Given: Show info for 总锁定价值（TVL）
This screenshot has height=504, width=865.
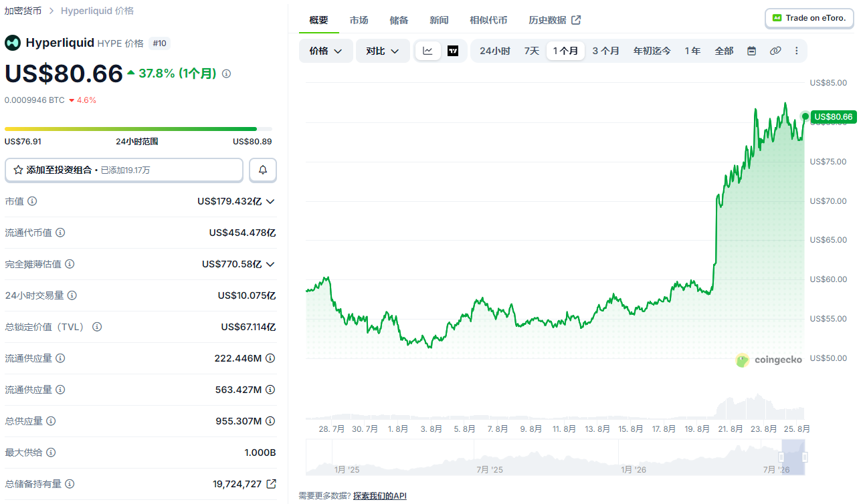Looking at the screenshot, I should point(97,327).
